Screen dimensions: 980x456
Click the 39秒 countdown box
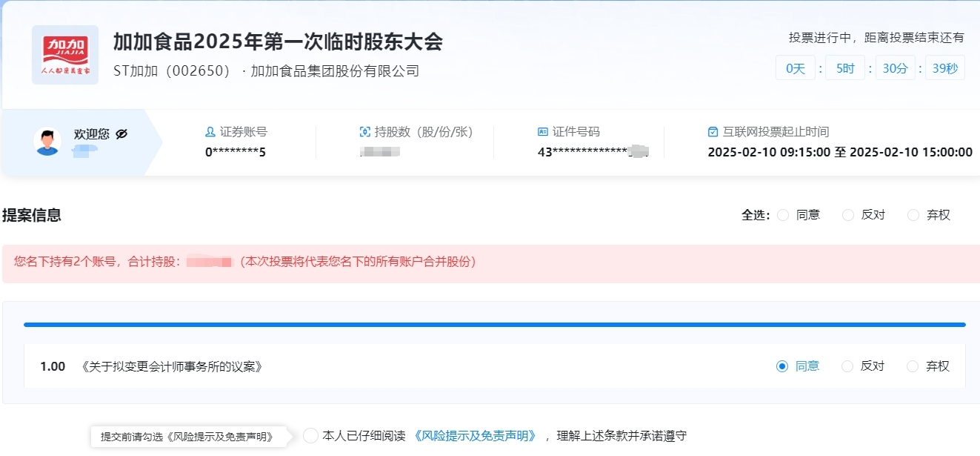pyautogui.click(x=945, y=68)
